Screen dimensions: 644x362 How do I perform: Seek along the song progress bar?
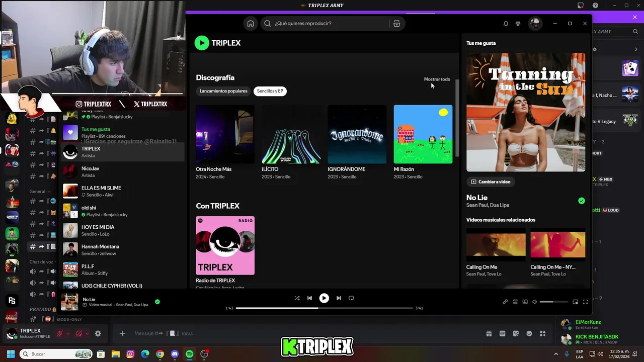(x=324, y=308)
